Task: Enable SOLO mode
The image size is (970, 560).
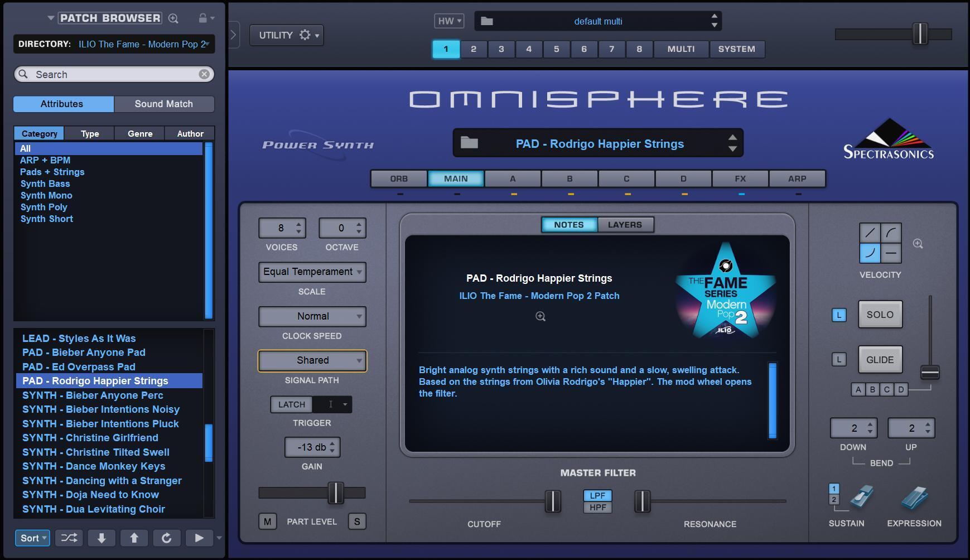Action: point(880,314)
